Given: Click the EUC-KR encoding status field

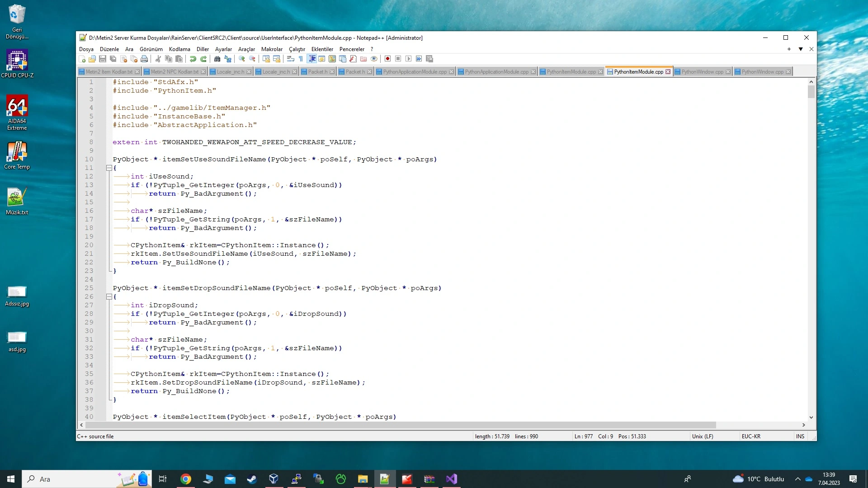Looking at the screenshot, I should pyautogui.click(x=751, y=436).
